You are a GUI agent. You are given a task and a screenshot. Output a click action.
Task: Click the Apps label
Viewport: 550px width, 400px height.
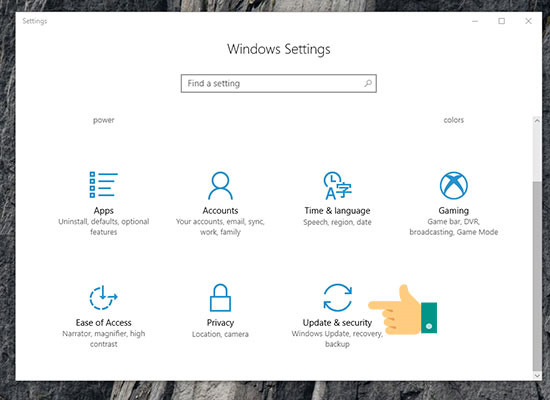pyautogui.click(x=103, y=211)
